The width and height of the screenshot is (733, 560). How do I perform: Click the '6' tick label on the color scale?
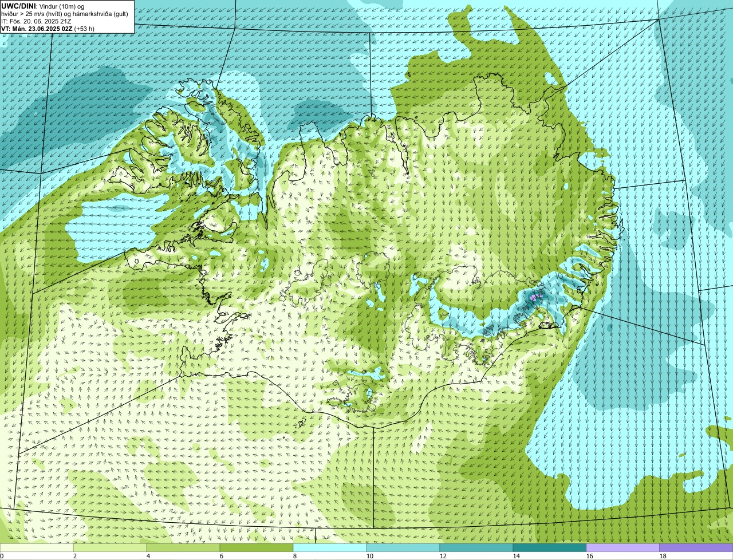click(x=222, y=556)
